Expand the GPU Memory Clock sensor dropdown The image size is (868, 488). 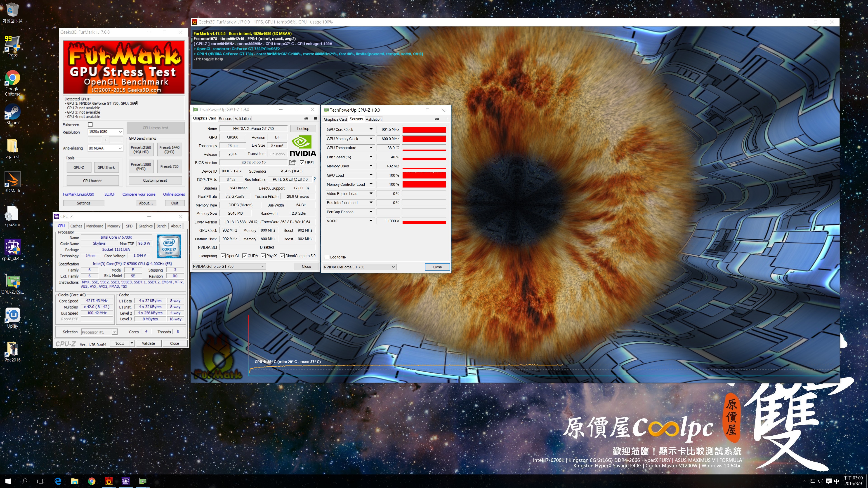tap(371, 138)
